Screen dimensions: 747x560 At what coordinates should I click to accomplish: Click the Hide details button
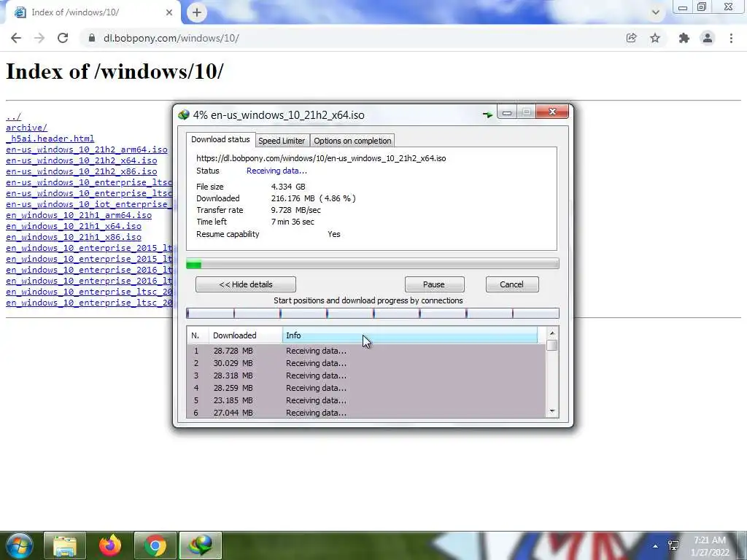(x=246, y=284)
